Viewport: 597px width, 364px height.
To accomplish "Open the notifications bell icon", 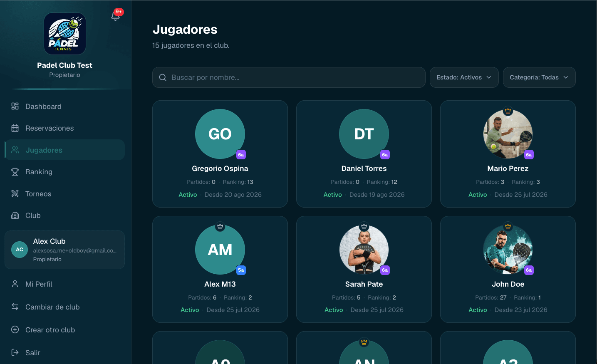I will point(116,16).
